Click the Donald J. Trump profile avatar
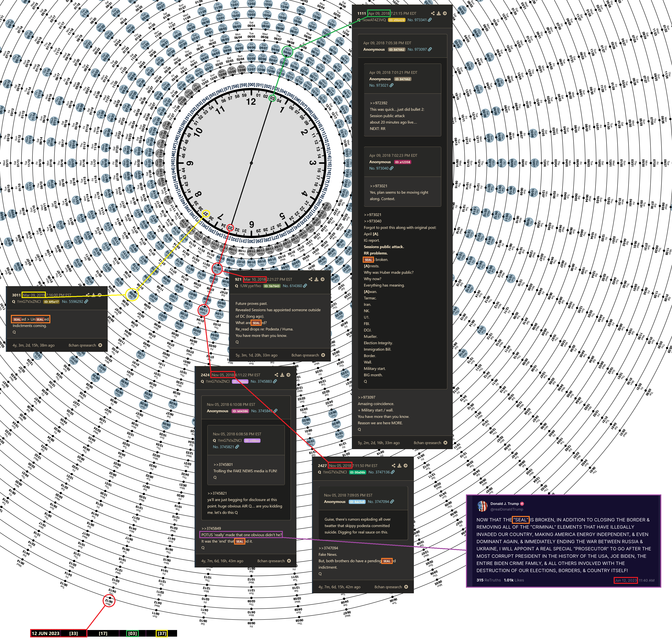 482,506
